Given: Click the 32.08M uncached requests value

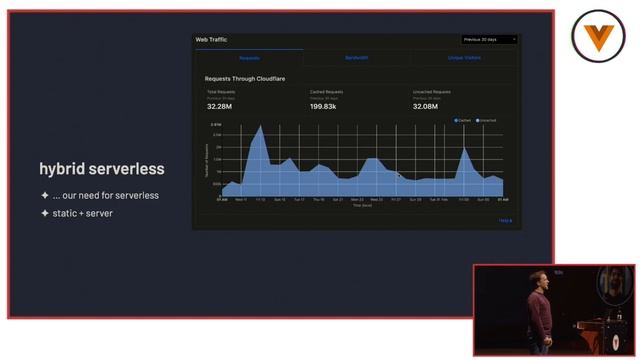Looking at the screenshot, I should click(425, 107).
